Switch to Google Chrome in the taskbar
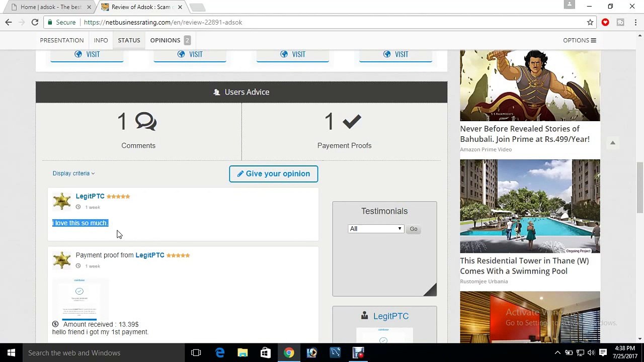 (x=289, y=353)
